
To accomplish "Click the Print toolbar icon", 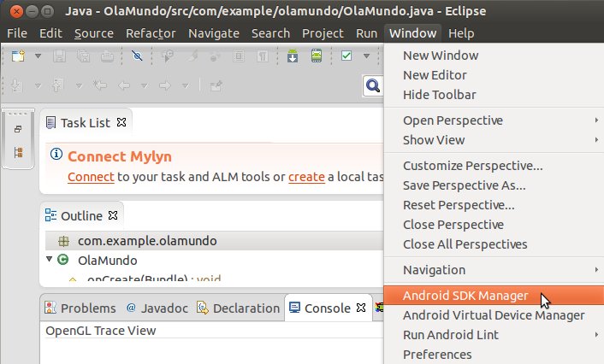I will click(x=107, y=56).
